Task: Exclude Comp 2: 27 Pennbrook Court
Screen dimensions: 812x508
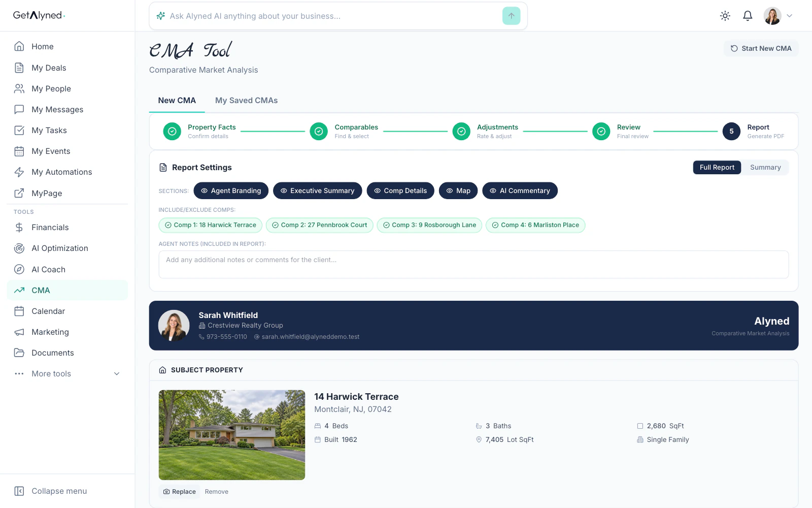Action: (x=319, y=225)
